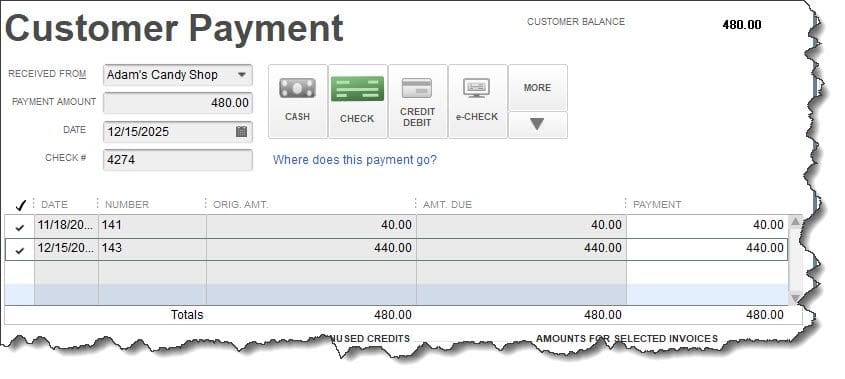Expand payment methods with down arrow
Image resolution: width=845 pixels, height=379 pixels.
click(538, 125)
